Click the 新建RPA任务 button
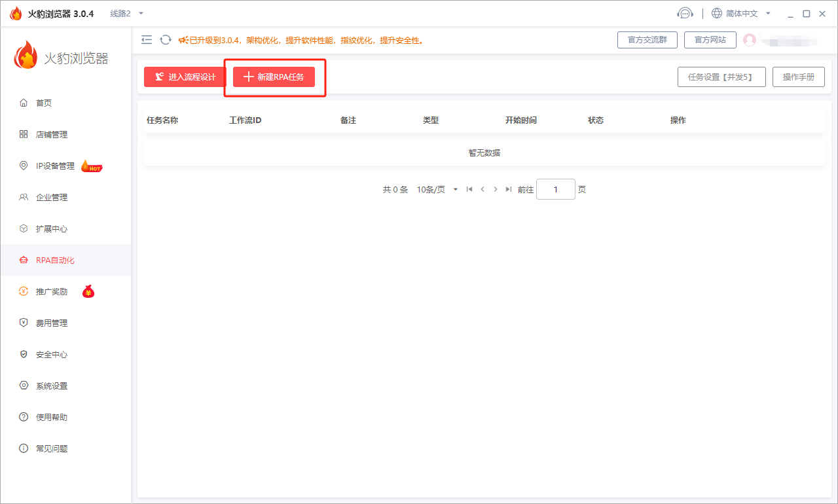Screen dimensions: 838x504 pyautogui.click(x=274, y=77)
